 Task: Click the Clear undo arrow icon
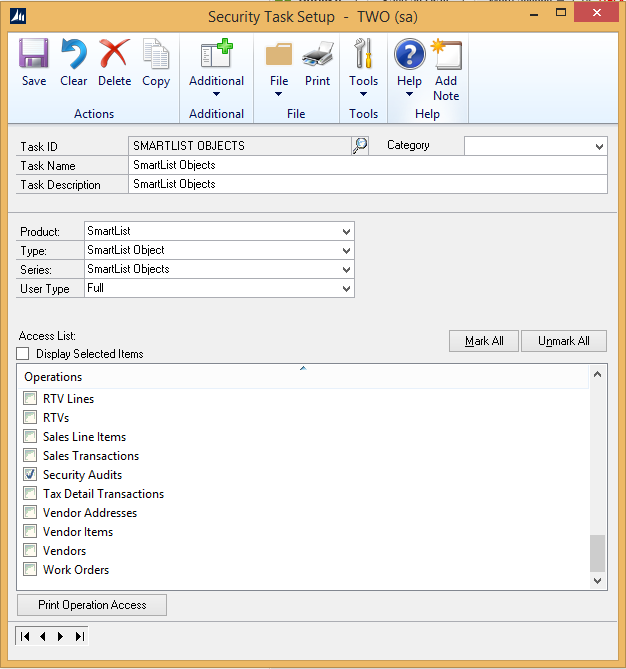73,53
